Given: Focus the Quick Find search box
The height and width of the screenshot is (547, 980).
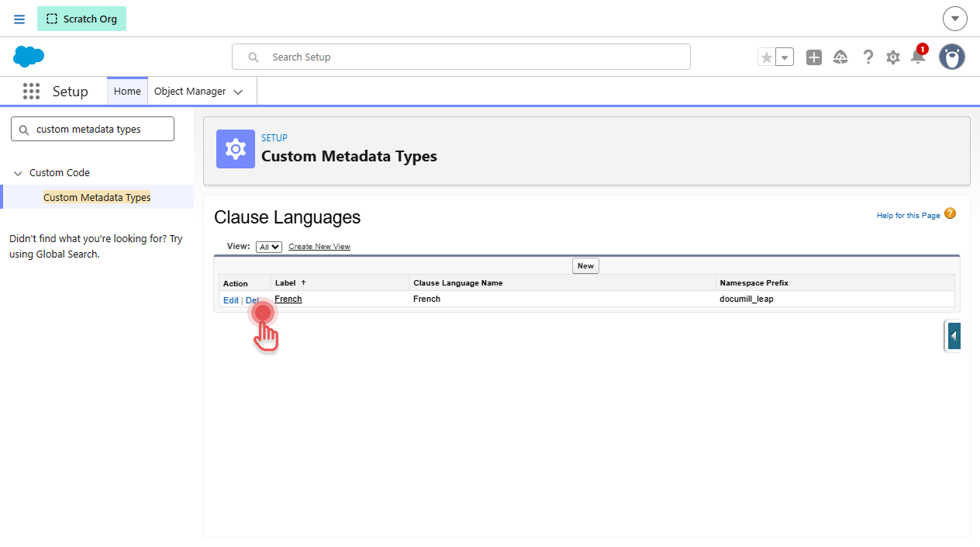Looking at the screenshot, I should click(x=92, y=130).
